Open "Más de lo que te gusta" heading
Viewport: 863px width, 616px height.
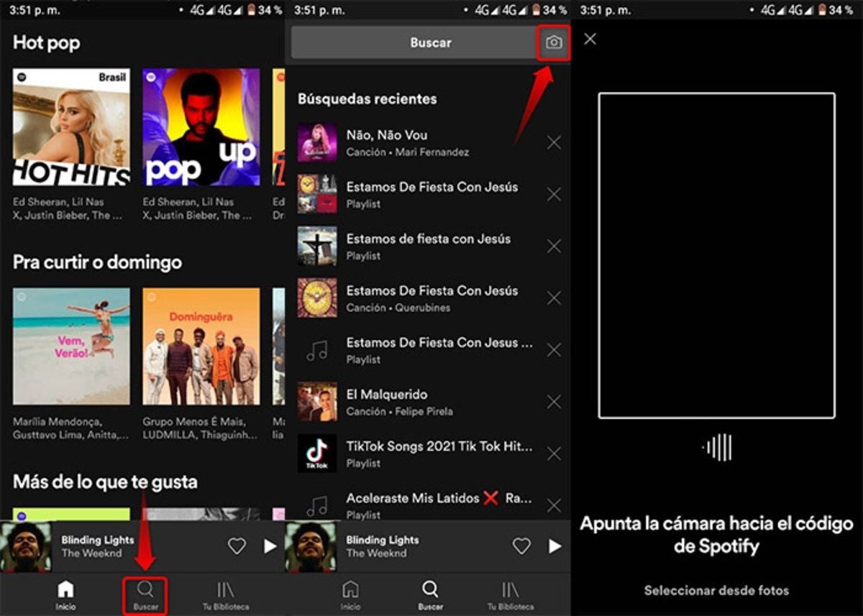[x=105, y=482]
